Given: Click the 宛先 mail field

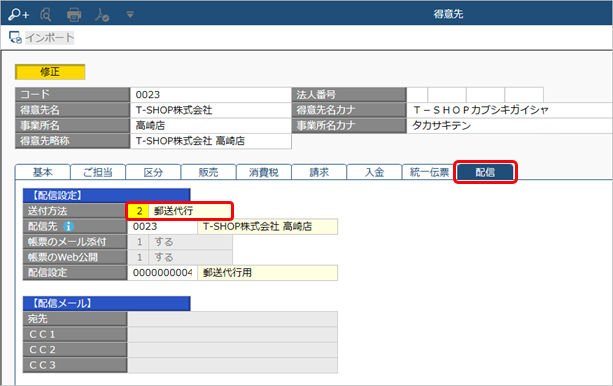Looking at the screenshot, I should pos(233,319).
